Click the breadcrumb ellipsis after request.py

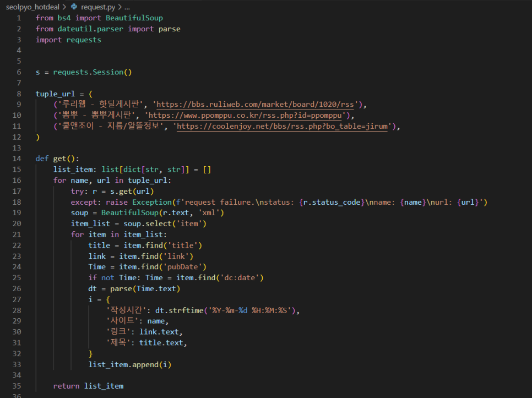(x=127, y=7)
